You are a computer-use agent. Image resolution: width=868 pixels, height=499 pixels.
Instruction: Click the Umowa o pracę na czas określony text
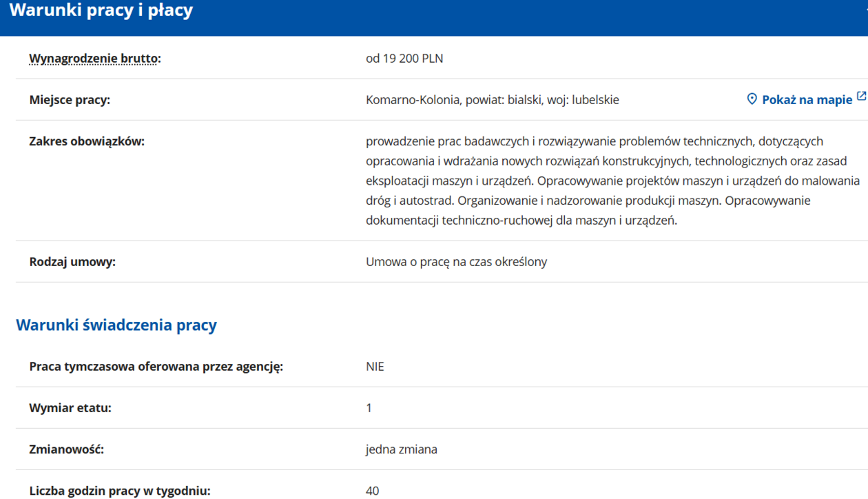tap(456, 262)
